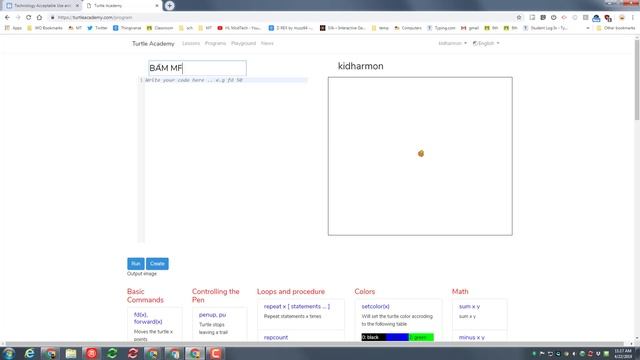Click the browser back arrow
Viewport: 640px width, 360px height.
[7, 18]
